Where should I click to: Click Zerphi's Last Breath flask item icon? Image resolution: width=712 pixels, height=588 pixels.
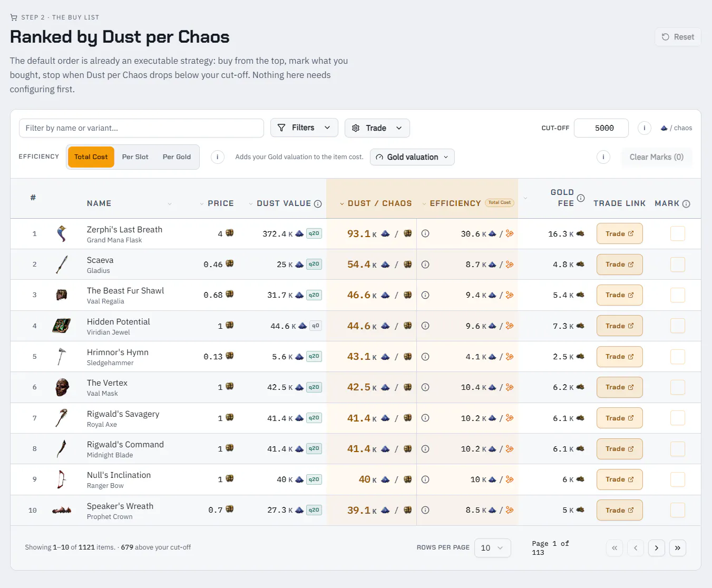coord(62,234)
